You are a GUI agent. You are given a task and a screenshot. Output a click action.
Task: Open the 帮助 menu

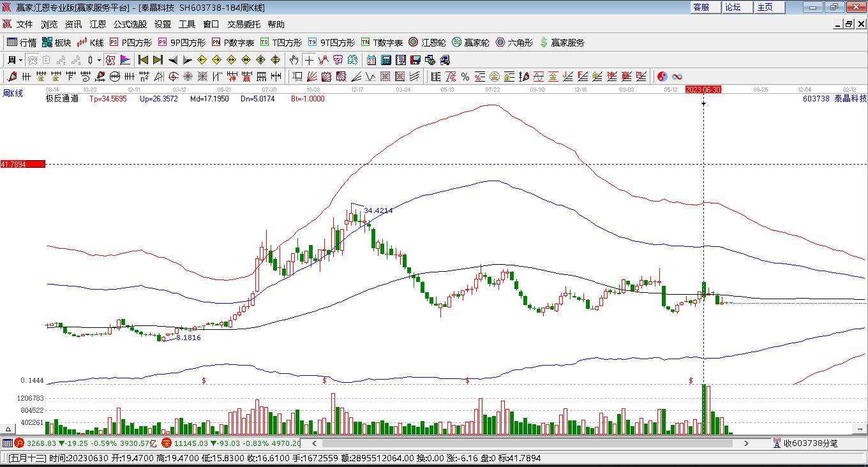pos(276,24)
